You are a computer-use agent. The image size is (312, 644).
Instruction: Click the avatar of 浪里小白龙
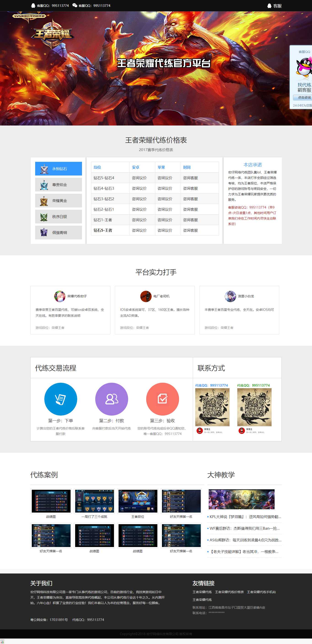pos(230,296)
